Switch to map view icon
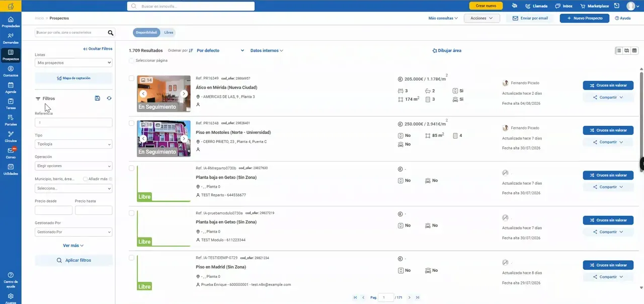The image size is (644, 304). point(626,50)
